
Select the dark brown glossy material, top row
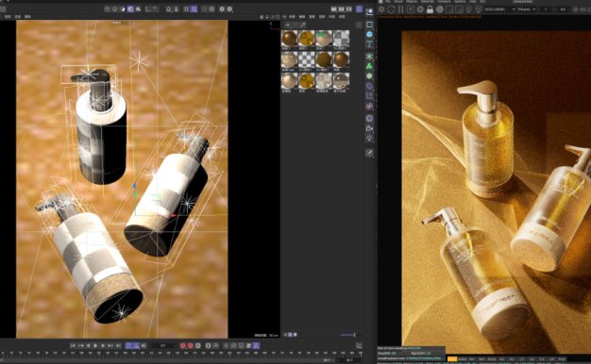[290, 39]
